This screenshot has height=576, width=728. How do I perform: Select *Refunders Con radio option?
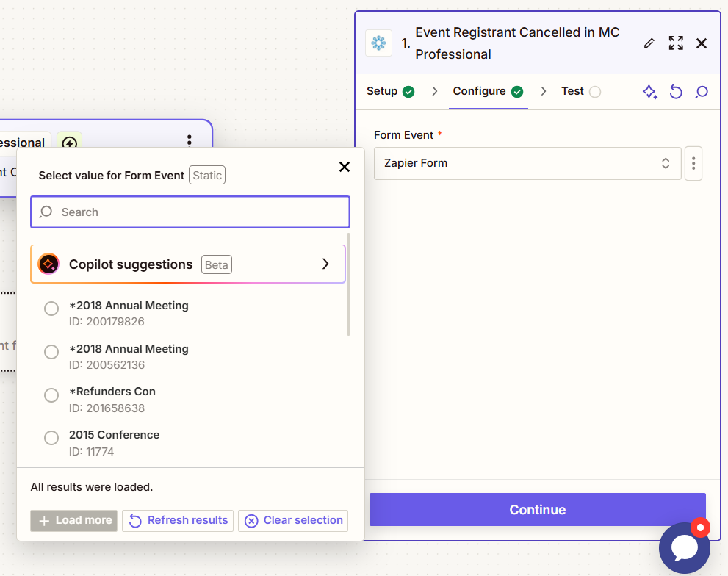coord(51,395)
